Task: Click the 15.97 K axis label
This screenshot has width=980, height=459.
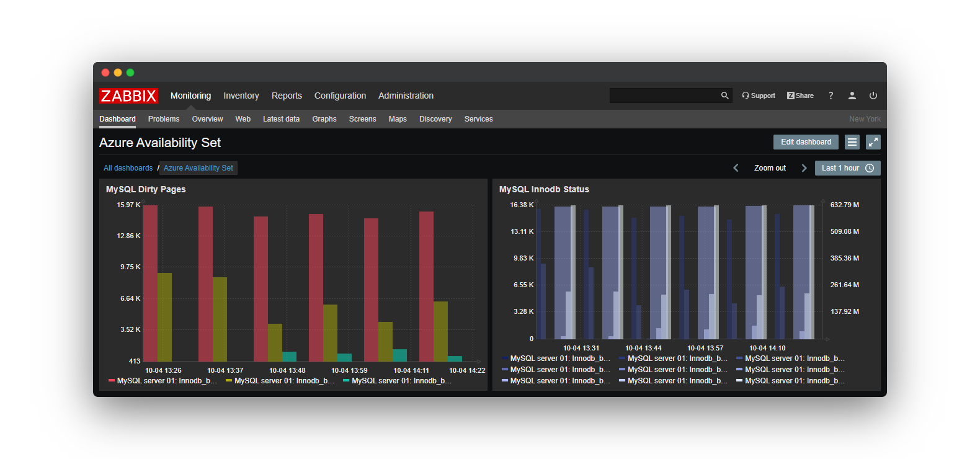Action: coord(128,205)
